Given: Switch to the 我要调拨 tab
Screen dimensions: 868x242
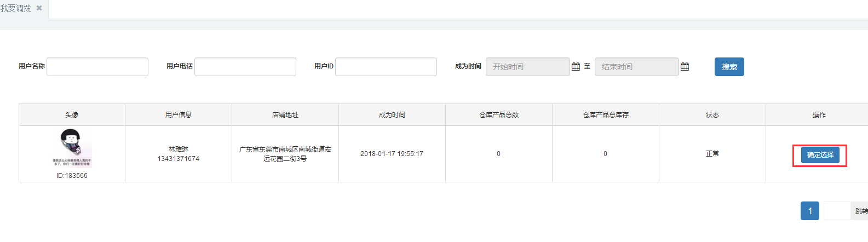Looking at the screenshot, I should pos(16,8).
